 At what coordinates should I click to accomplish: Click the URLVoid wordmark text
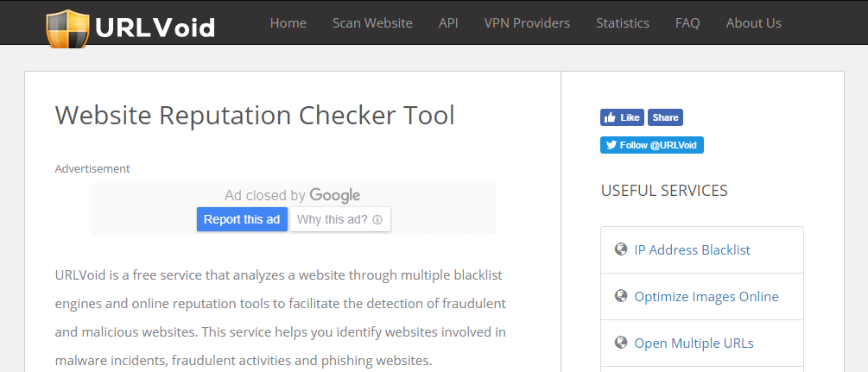(155, 28)
